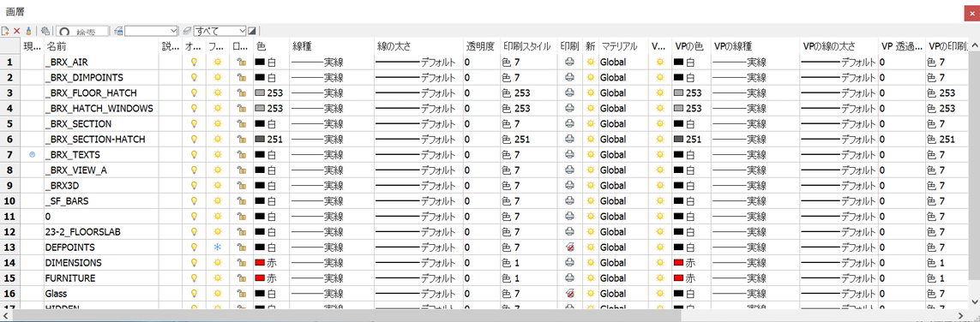Select the _BRX_TEXTS layer row name

pyautogui.click(x=73, y=154)
